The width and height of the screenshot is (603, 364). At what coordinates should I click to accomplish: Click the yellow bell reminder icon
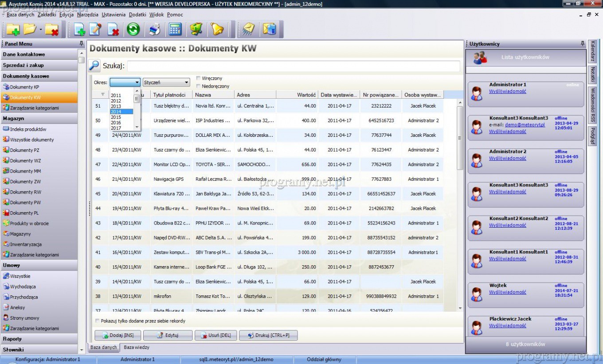(x=217, y=30)
